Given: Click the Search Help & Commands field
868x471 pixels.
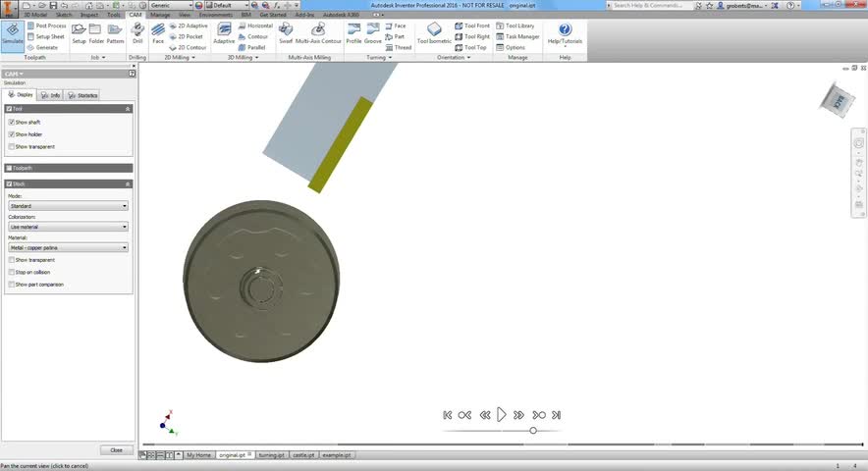Looking at the screenshot, I should pos(649,5).
